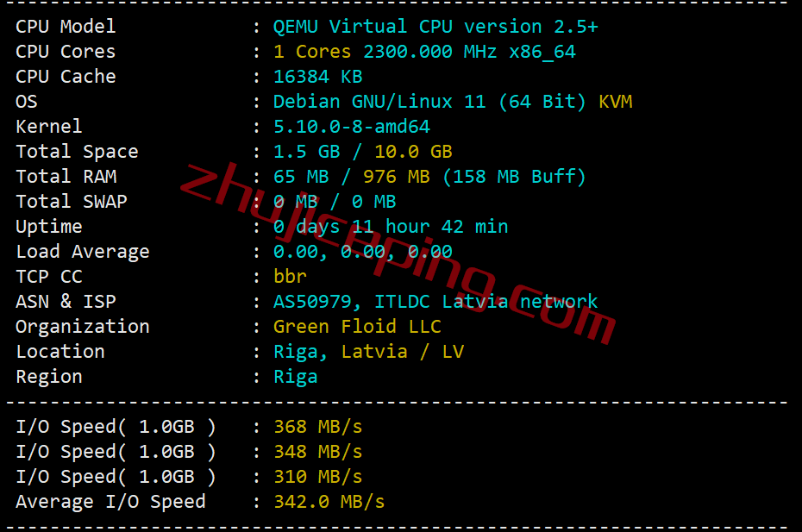Click the Riga, Latvia location text
The height and width of the screenshot is (532, 802).
click(x=340, y=352)
